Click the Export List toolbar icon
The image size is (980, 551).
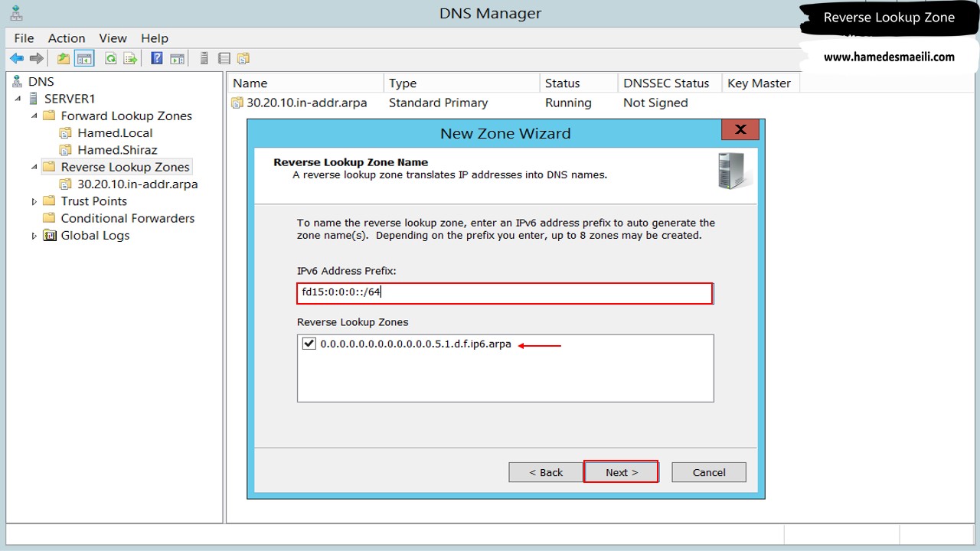131,58
